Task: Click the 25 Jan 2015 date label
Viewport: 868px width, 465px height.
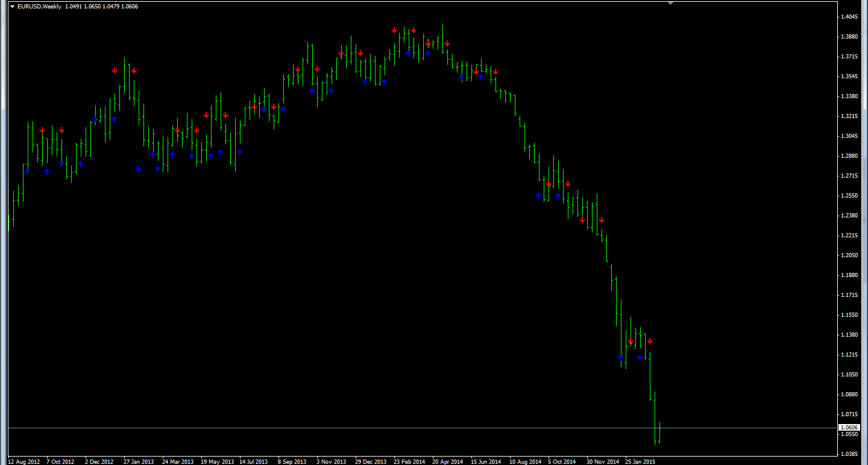Action: click(x=640, y=461)
